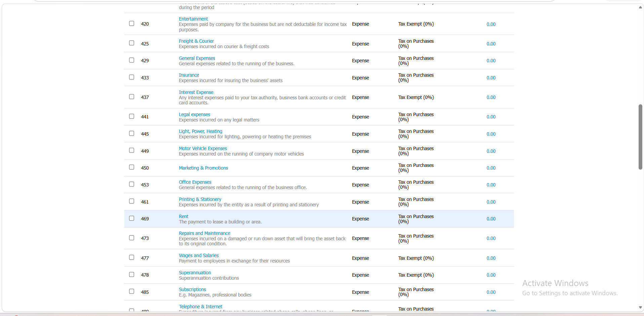This screenshot has width=644, height=316.
Task: Click 'Tax Exempt (0%)' in the Entertainment row
Action: coord(416,24)
